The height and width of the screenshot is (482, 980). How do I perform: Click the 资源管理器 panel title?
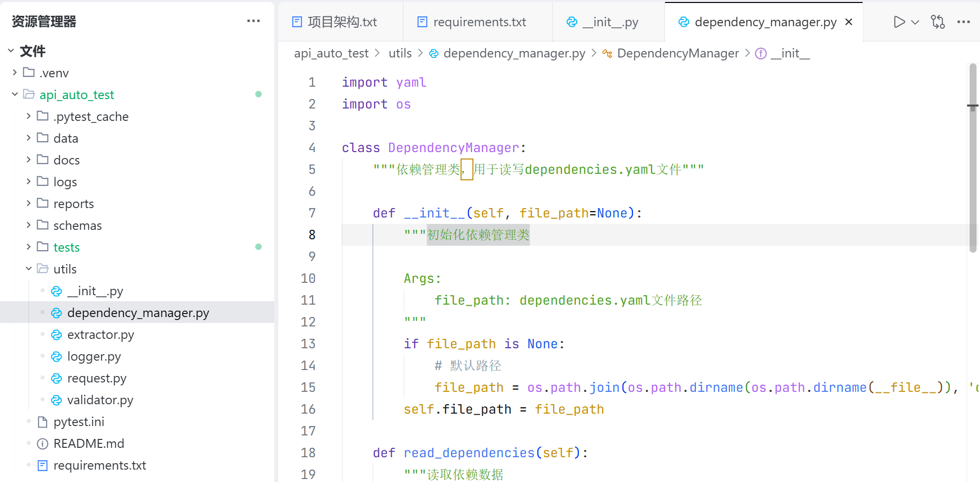click(x=44, y=21)
